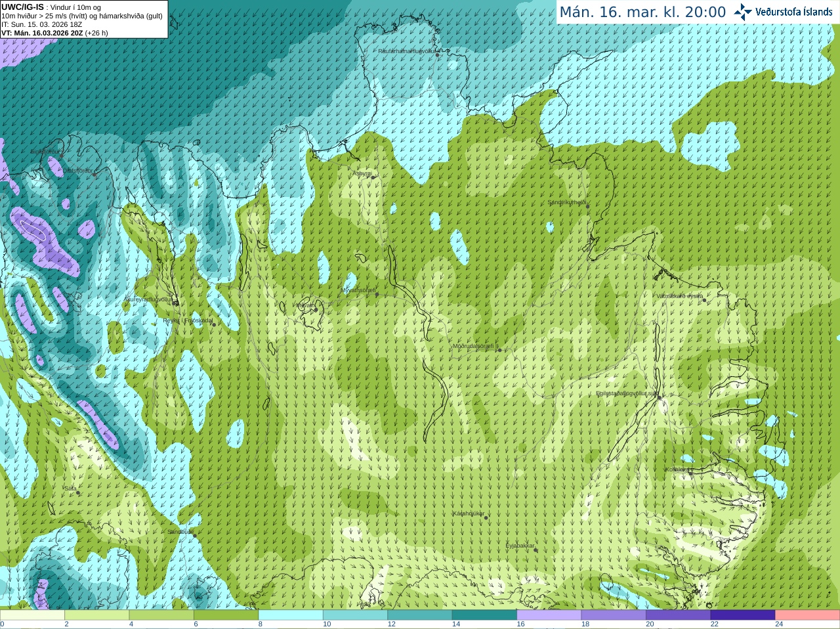The width and height of the screenshot is (840, 629).
Task: Select the Ólafsfjörður station marker
Action: click(x=94, y=175)
